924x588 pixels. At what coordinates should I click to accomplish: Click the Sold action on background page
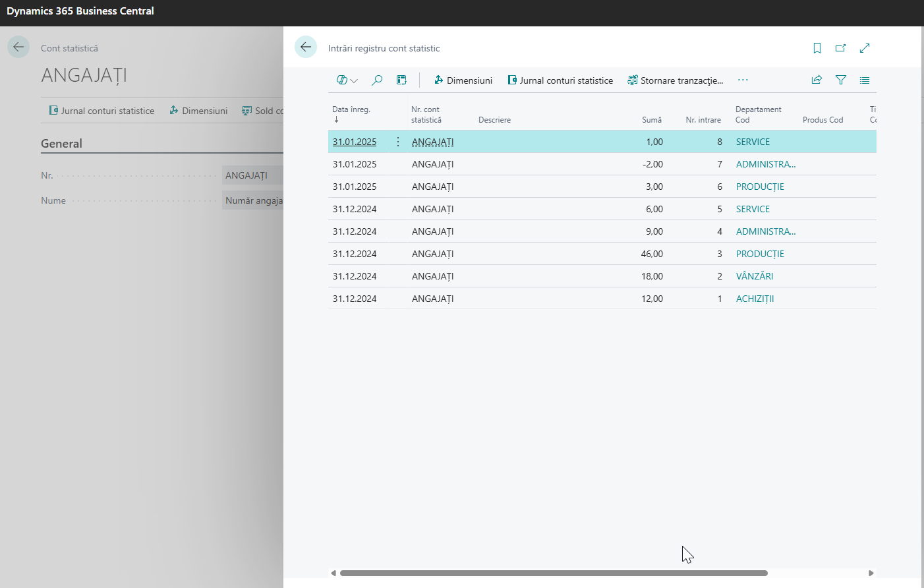(x=262, y=111)
